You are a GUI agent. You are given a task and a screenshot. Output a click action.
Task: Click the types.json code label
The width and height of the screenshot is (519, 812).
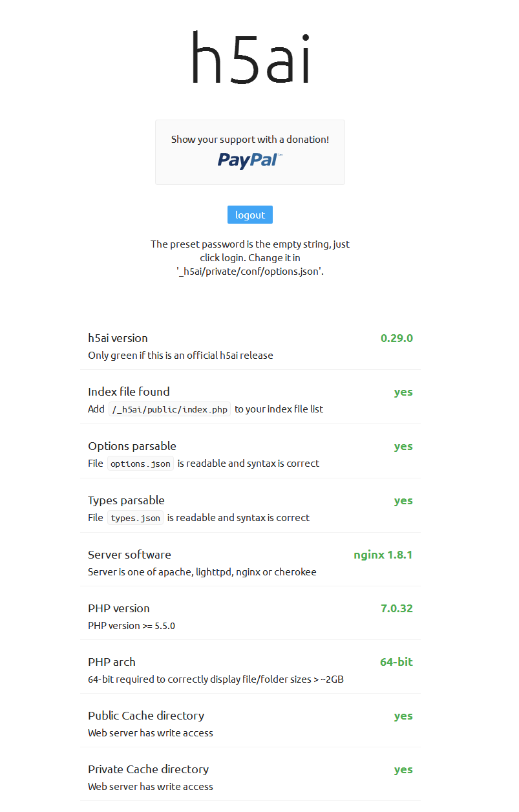click(135, 518)
